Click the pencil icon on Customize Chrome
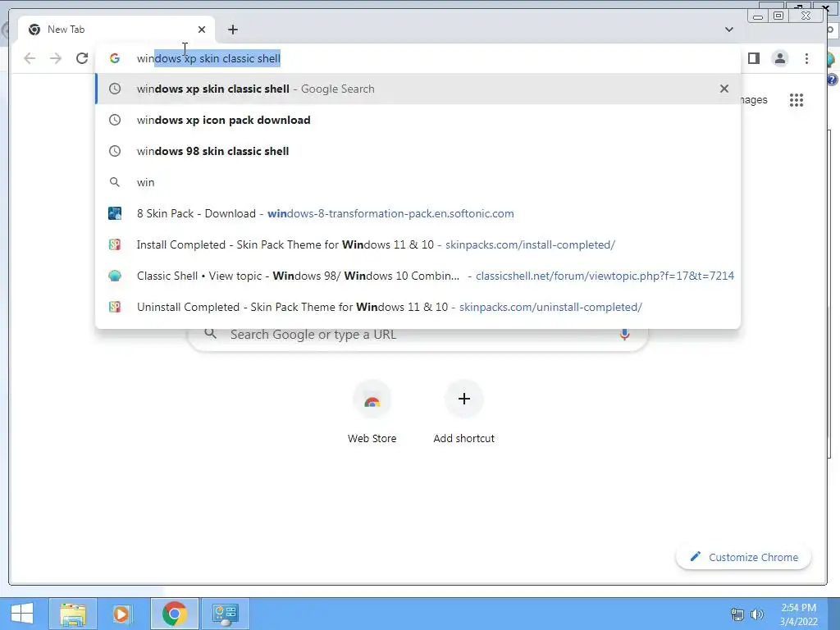Viewport: 840px width, 630px height. coord(695,557)
